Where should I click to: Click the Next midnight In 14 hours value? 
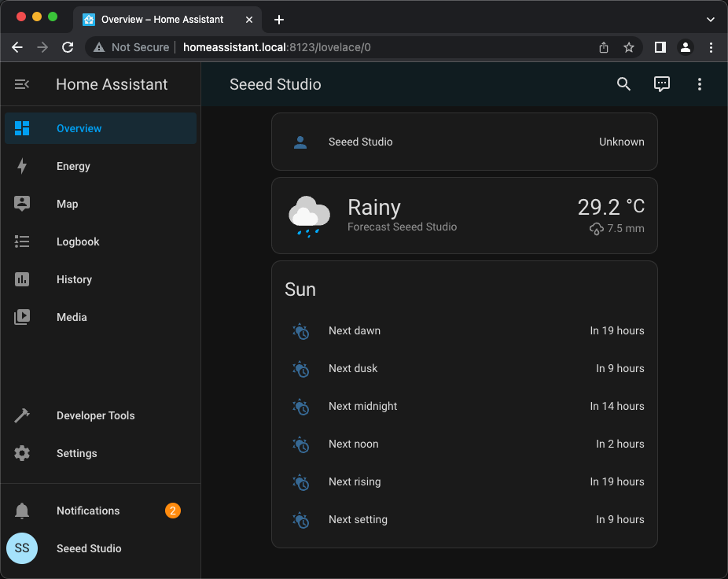tap(617, 406)
